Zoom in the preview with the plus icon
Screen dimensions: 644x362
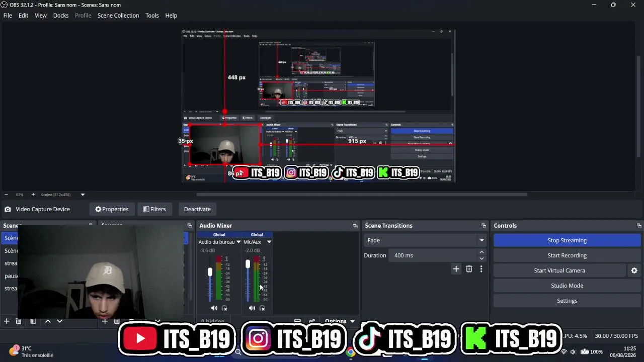coord(33,195)
